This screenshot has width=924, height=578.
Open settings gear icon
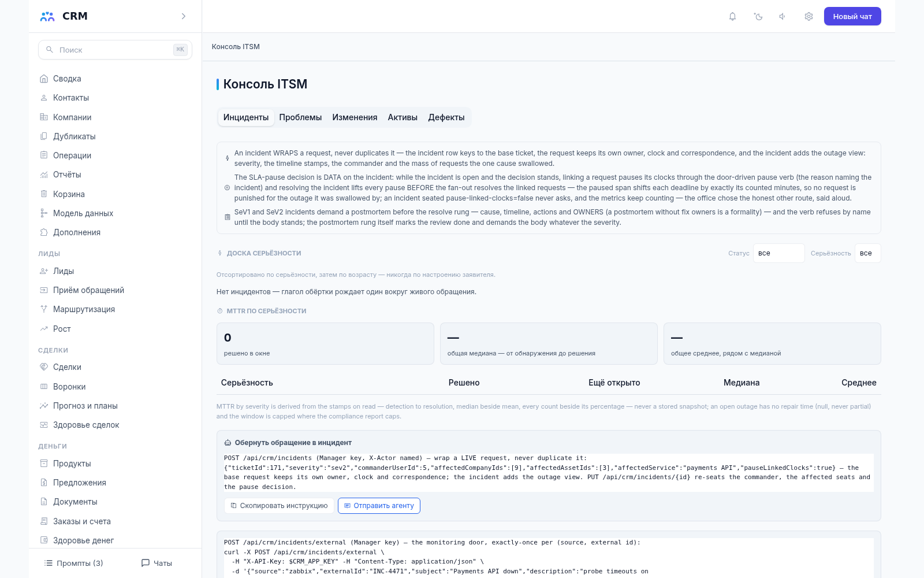tap(808, 16)
